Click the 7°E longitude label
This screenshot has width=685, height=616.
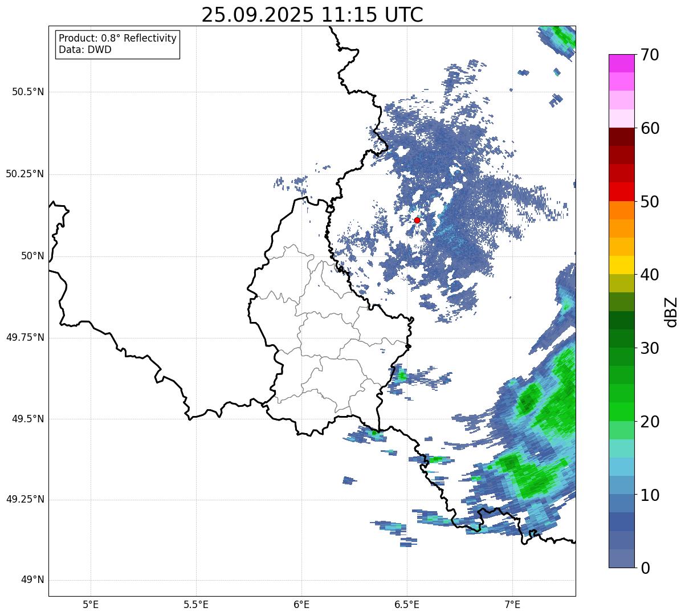click(512, 604)
